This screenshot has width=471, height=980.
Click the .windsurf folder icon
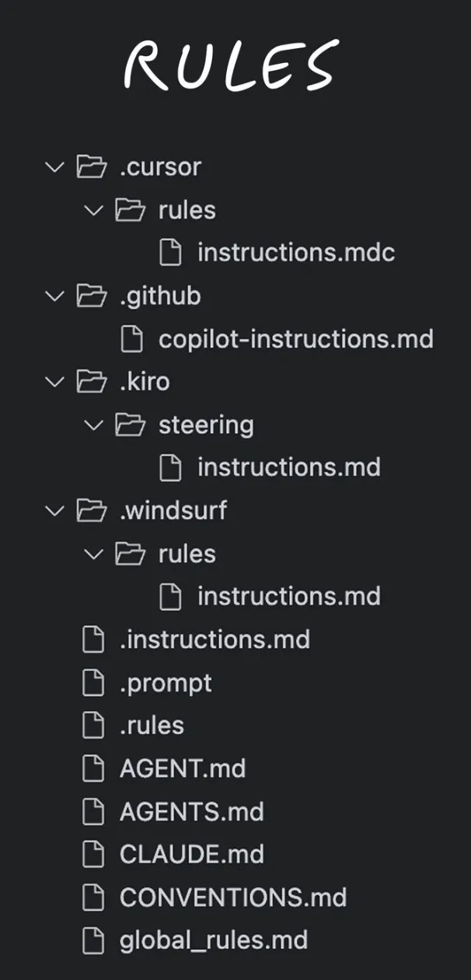(92, 510)
